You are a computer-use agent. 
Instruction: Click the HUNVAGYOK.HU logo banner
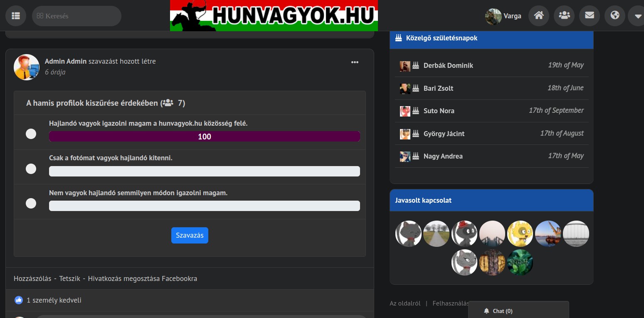pos(274,15)
